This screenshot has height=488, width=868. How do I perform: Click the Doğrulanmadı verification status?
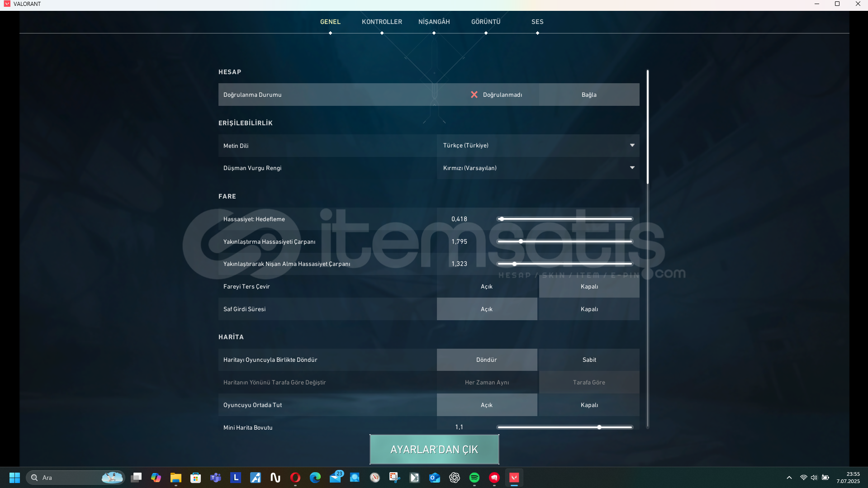tap(496, 95)
